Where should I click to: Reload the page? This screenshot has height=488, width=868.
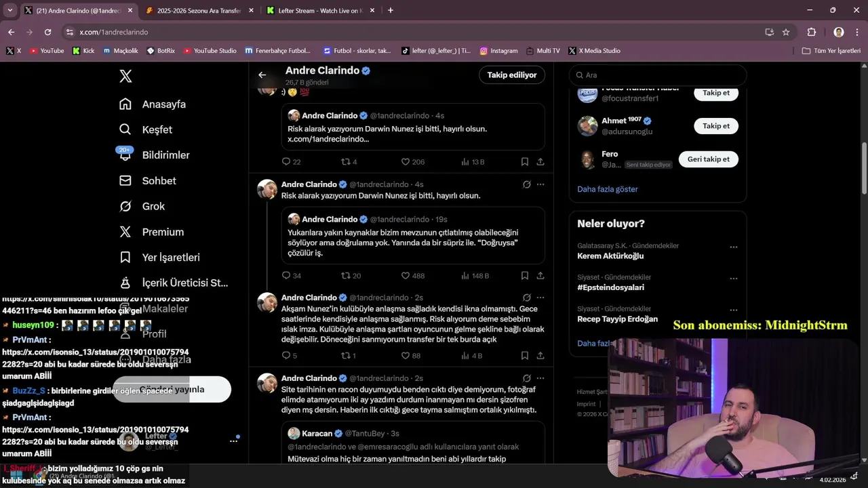pyautogui.click(x=47, y=32)
